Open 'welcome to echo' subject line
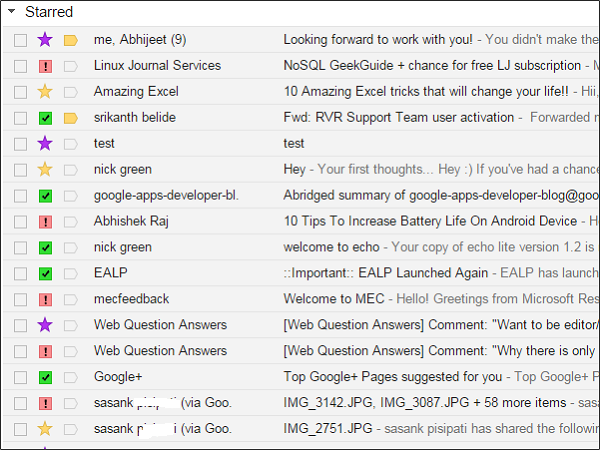Viewport: 600px width, 450px height. pyautogui.click(x=331, y=247)
